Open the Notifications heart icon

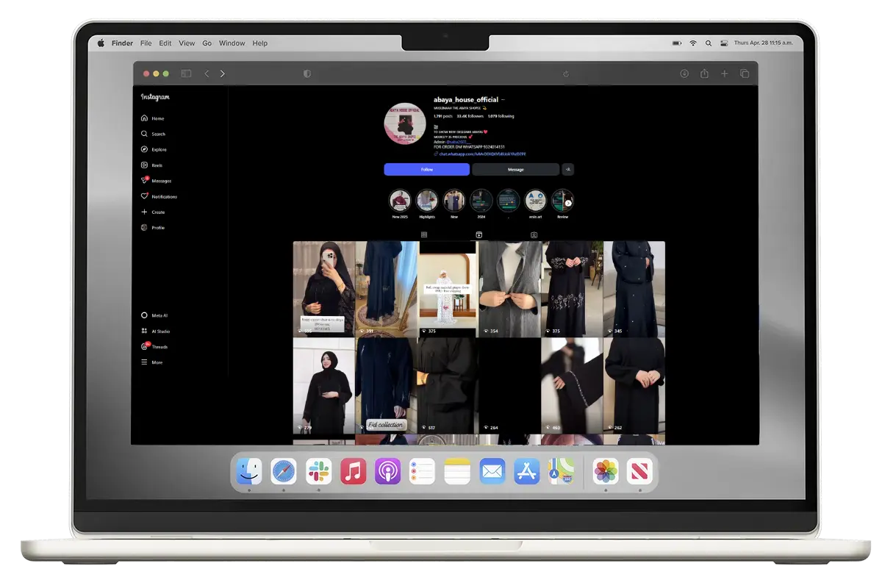pyautogui.click(x=144, y=197)
